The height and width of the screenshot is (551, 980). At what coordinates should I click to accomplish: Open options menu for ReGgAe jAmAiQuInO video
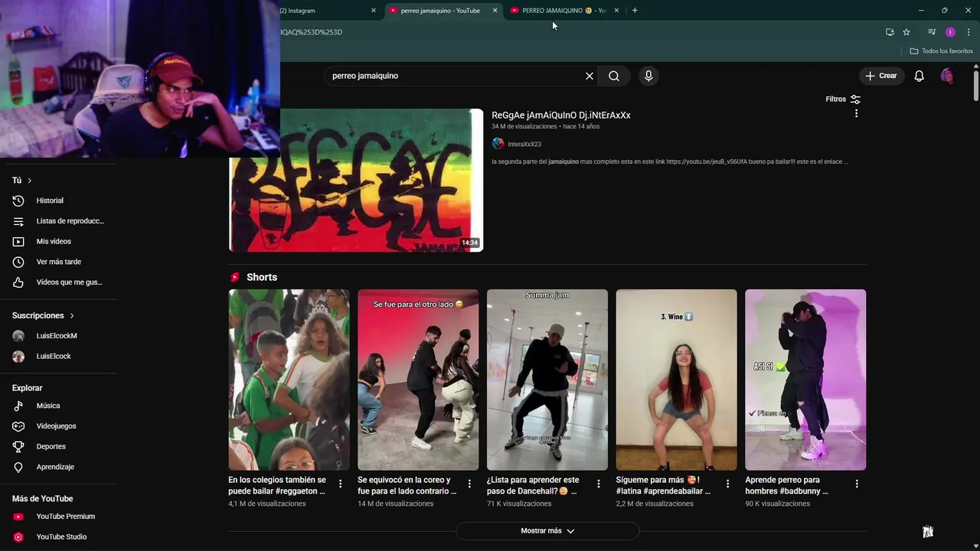856,113
